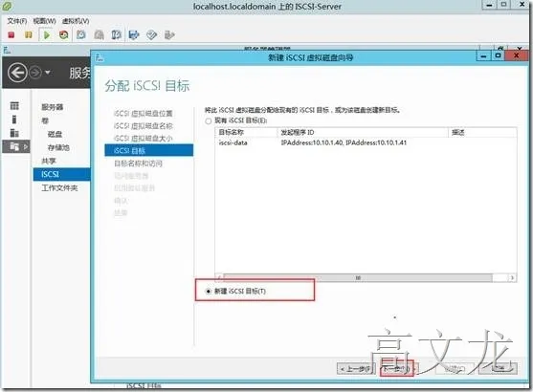Click the Server Manager back arrow
533x392 pixels.
click(17, 73)
